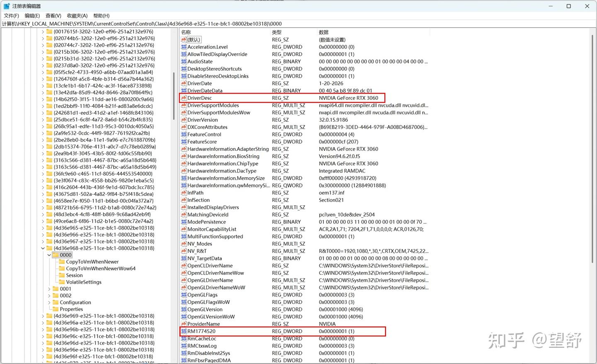Image resolution: width=597 pixels, height=364 pixels.
Task: Select the OpenCLDriverName value name
Action: click(x=210, y=266)
